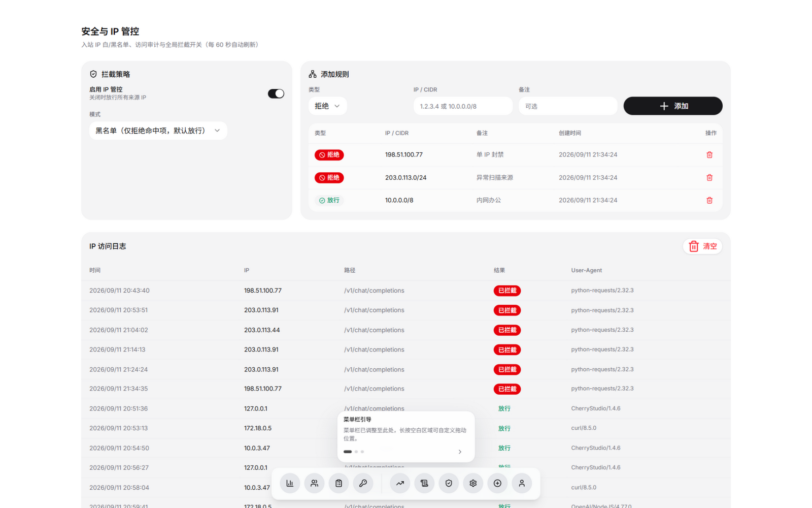Click the 路径 column header in access log
Screen dimensions: 812x508
click(x=350, y=270)
